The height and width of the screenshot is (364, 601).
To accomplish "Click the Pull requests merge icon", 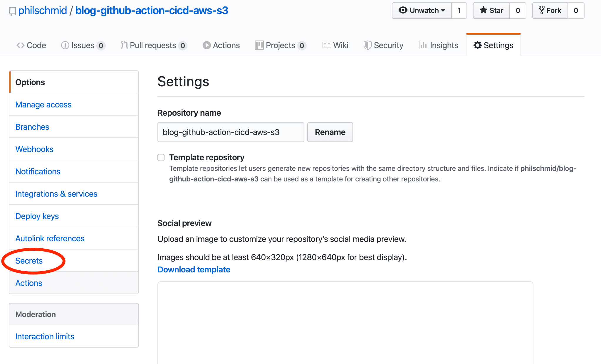I will [124, 45].
